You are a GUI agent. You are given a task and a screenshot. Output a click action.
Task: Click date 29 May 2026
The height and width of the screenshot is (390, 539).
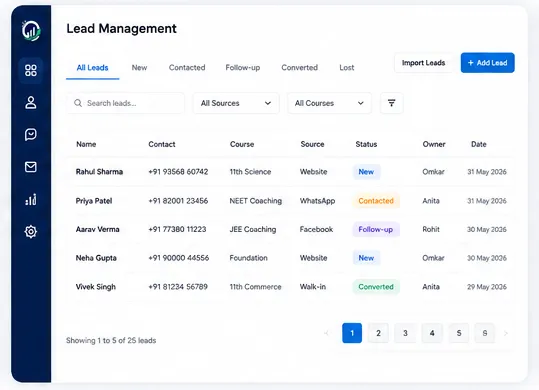487,287
